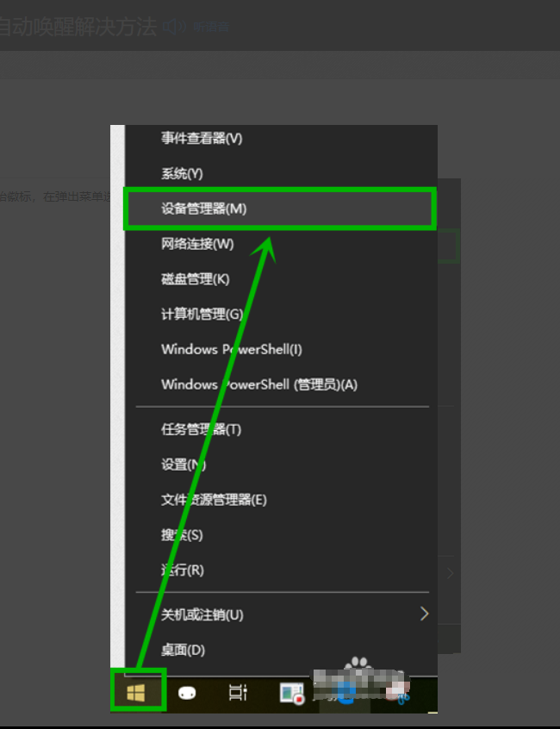Screen dimensions: 560x729
Task: Open Task View from the taskbar
Action: [x=238, y=692]
